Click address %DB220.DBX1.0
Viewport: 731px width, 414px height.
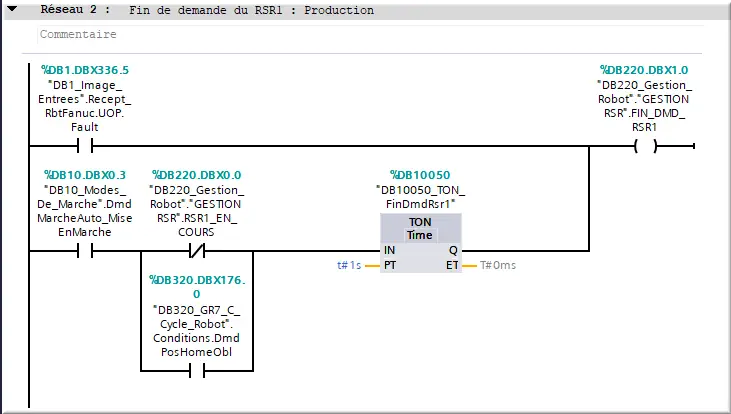click(x=644, y=70)
